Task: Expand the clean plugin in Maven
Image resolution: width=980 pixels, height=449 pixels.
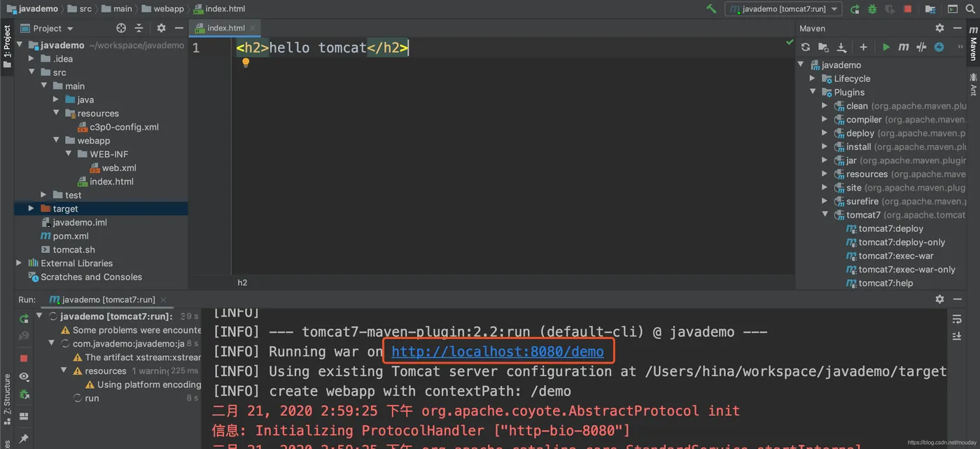Action: click(x=825, y=106)
